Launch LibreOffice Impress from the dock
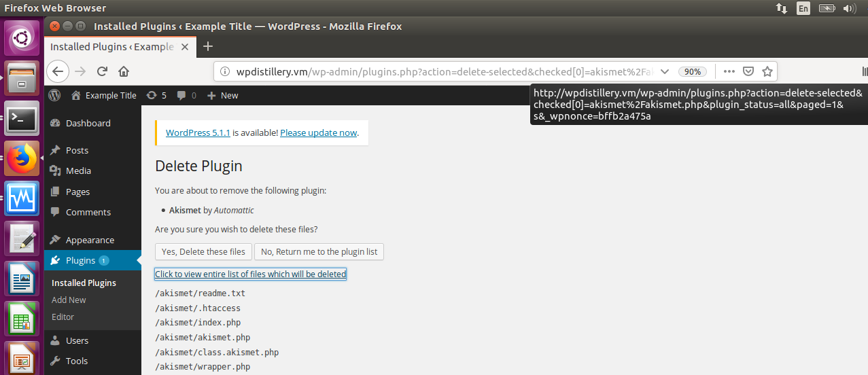Screen dimensions: 868x375 (x=22, y=358)
